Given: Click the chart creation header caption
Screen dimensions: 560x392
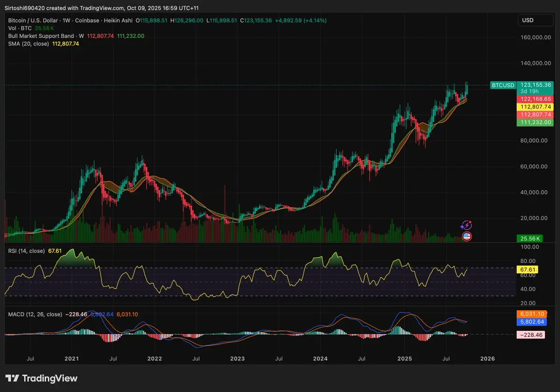Looking at the screenshot, I should pos(101,8).
